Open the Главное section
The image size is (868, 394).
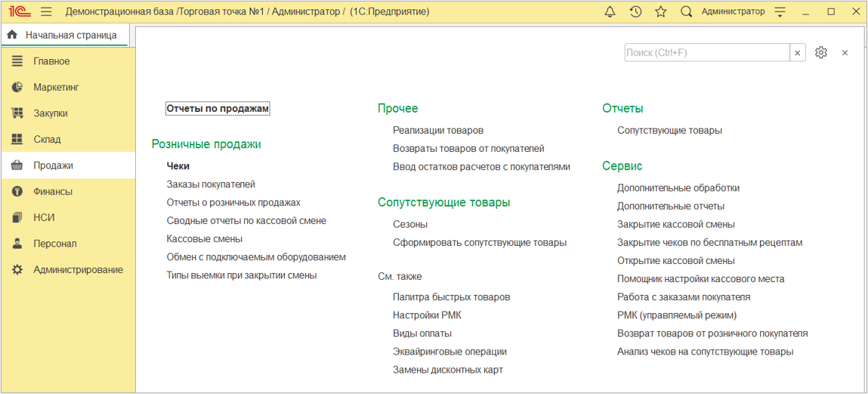(67, 61)
